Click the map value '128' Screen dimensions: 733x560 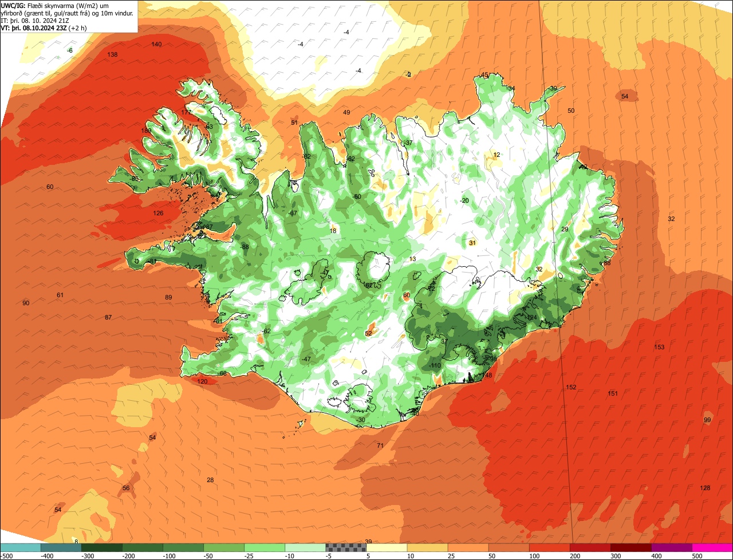click(705, 488)
